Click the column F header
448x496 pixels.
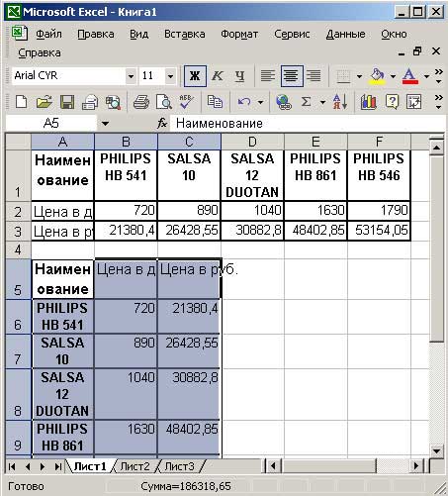(379, 142)
